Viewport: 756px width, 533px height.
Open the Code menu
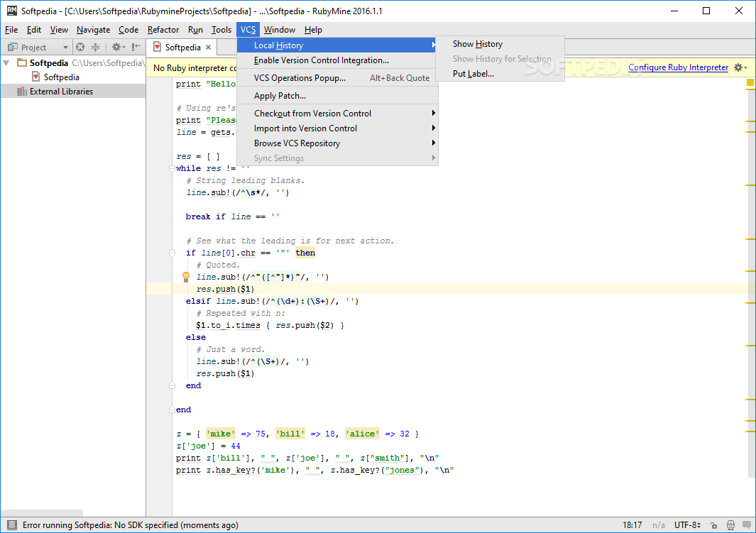point(128,30)
